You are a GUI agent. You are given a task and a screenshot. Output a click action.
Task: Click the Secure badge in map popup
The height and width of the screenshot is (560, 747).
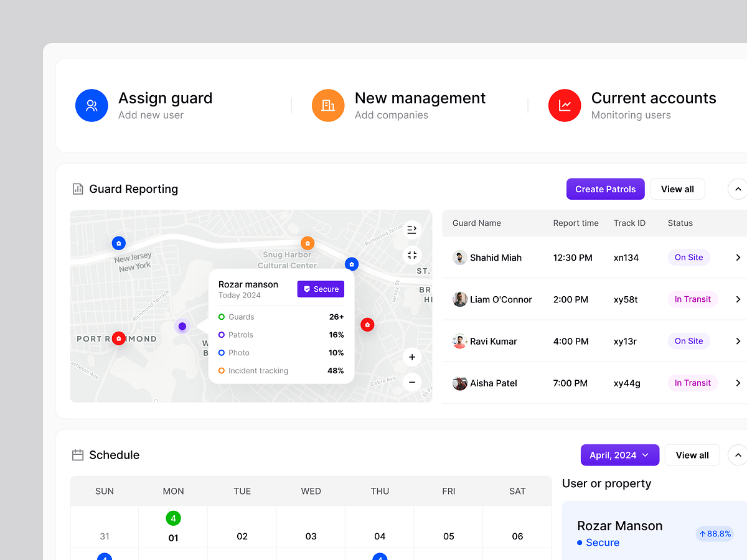coord(321,289)
